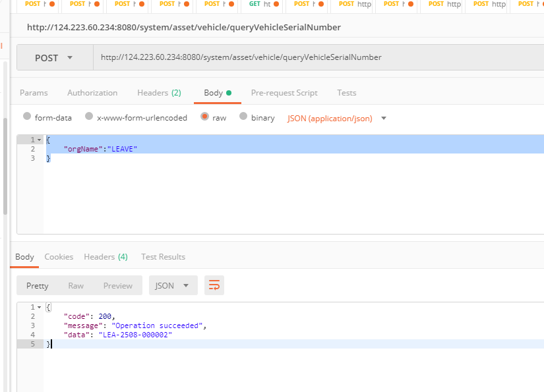Show the response Cookies tab
The height and width of the screenshot is (392, 544).
(59, 257)
